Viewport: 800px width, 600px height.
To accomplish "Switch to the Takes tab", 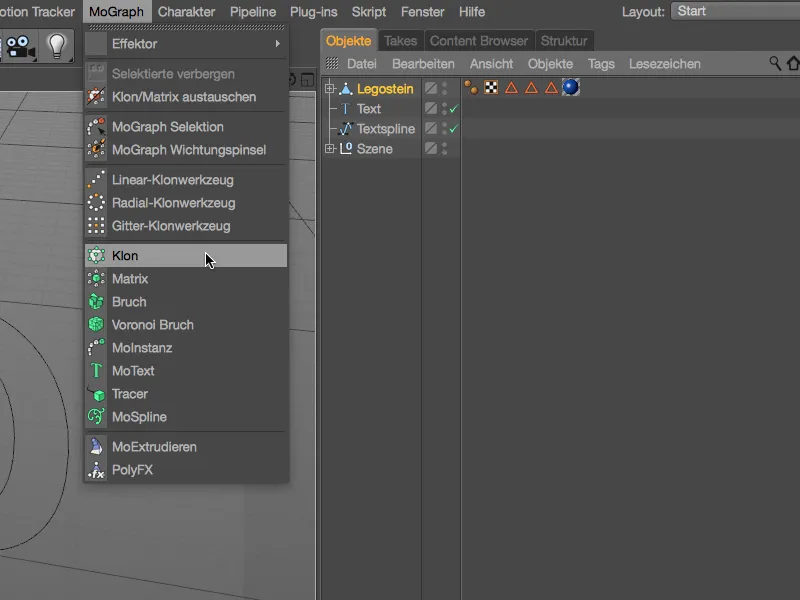I will [402, 42].
